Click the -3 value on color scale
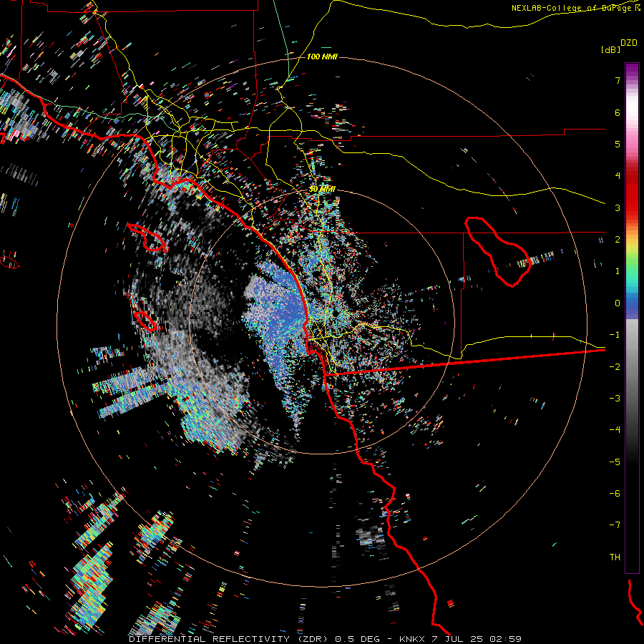Screen dimensions: 644x644 tap(615, 399)
